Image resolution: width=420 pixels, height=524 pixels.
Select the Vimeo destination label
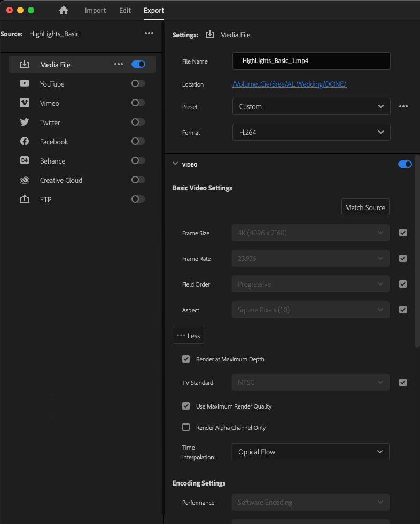[49, 103]
